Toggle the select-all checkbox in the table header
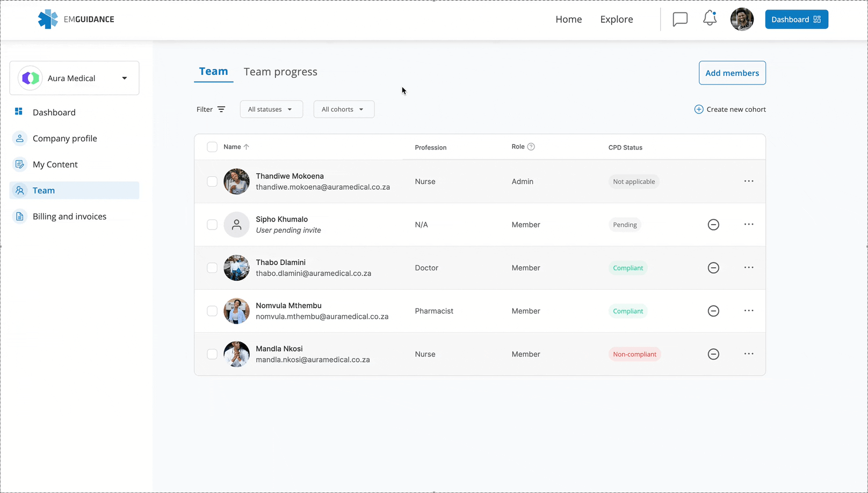Screen dimensions: 868x493 [x=212, y=147]
